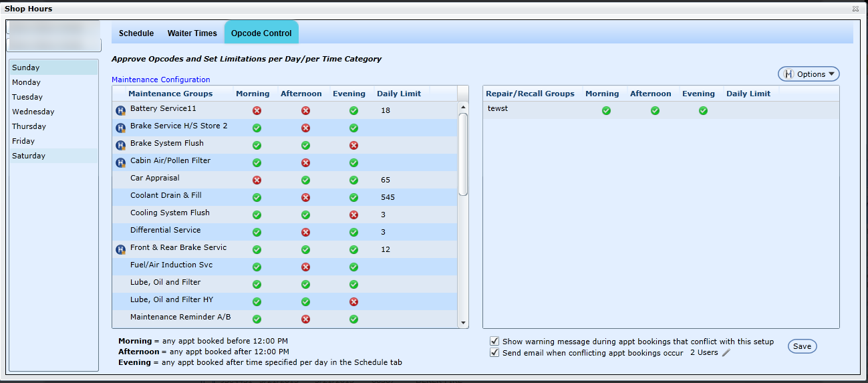Toggle Battery Service11 Morning status icon

tap(257, 111)
